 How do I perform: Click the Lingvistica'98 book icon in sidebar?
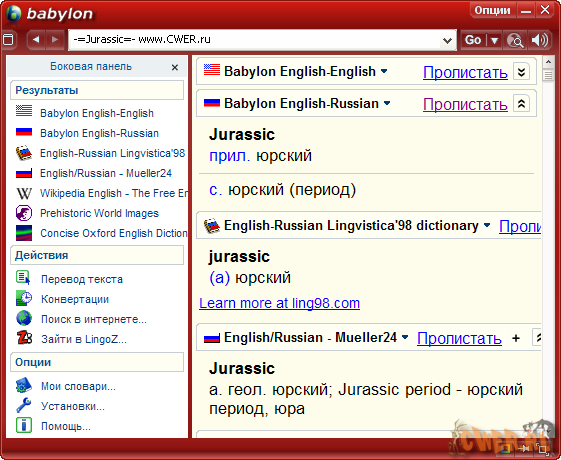tap(24, 153)
